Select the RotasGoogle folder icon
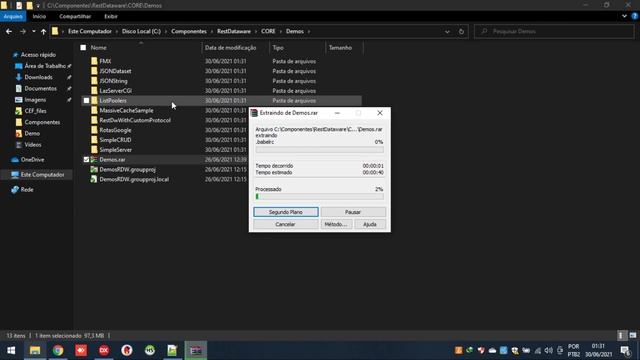The width and height of the screenshot is (640, 360). [x=94, y=130]
